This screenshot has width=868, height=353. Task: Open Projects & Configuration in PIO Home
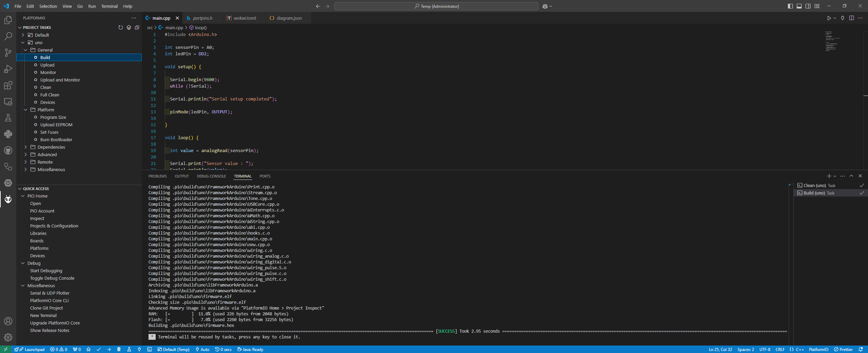point(54,226)
